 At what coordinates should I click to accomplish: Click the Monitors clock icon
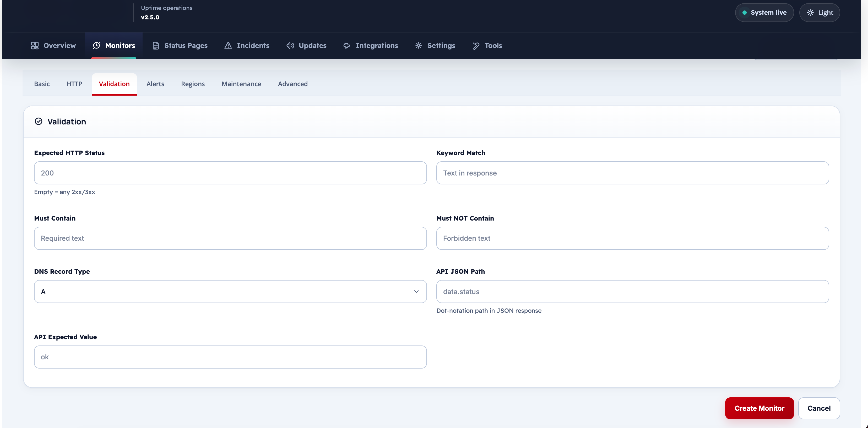tap(97, 46)
